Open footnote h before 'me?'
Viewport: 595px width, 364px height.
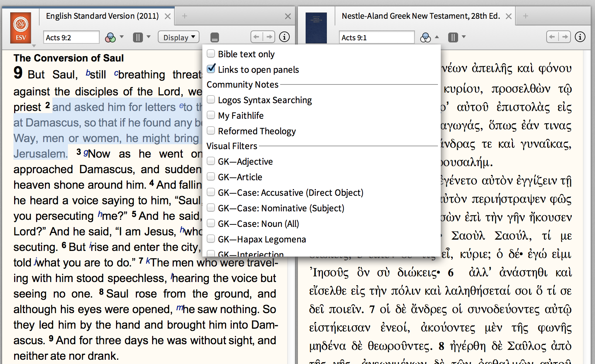point(100,214)
